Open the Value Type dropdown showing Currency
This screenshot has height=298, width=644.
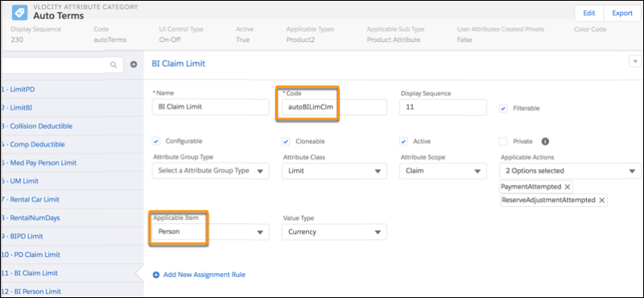[334, 232]
